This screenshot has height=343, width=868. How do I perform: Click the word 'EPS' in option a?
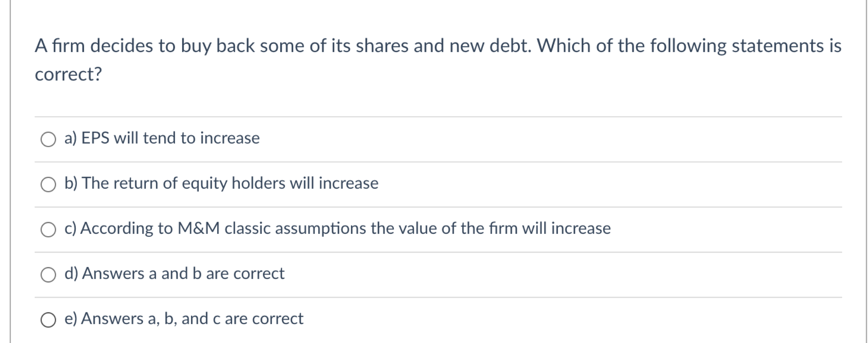pyautogui.click(x=95, y=138)
